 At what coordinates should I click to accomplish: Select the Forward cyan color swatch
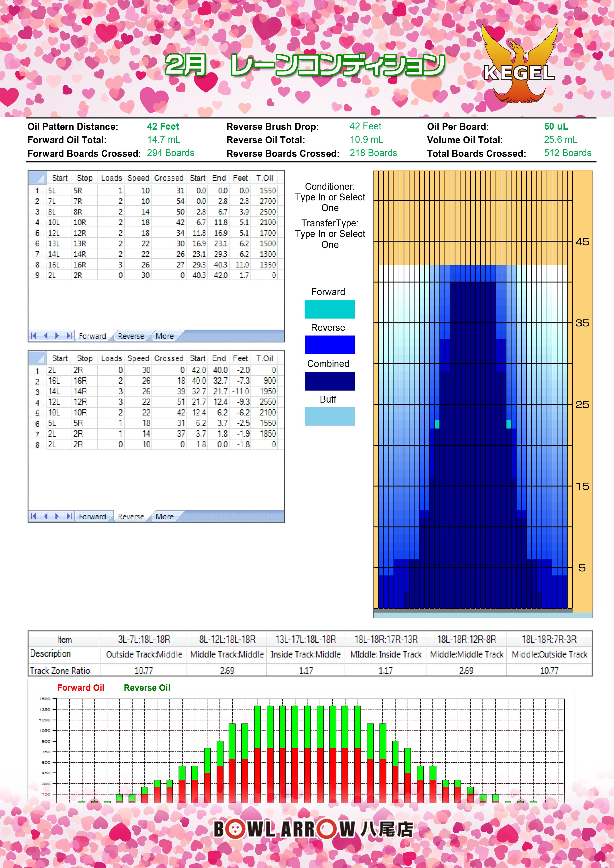tap(330, 309)
